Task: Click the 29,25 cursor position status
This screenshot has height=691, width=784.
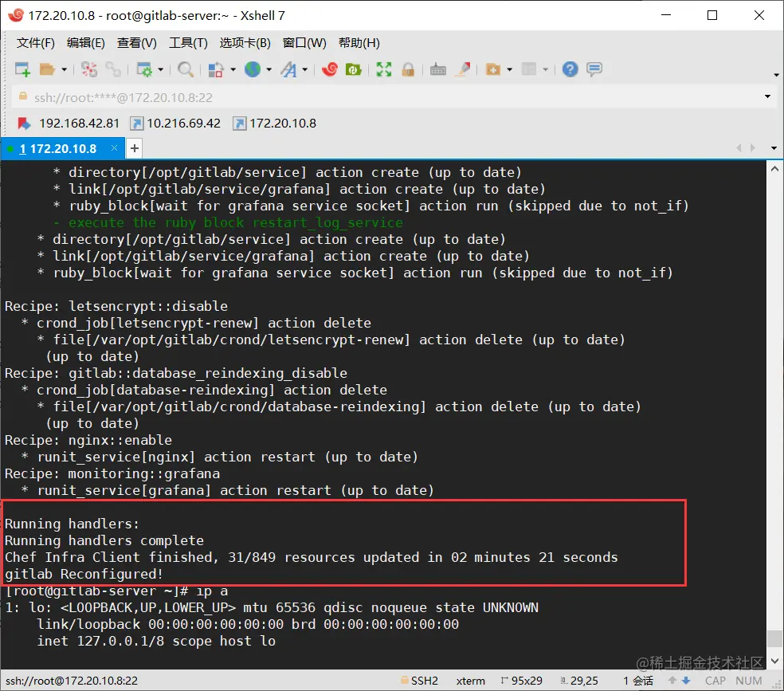Action: [x=579, y=681]
